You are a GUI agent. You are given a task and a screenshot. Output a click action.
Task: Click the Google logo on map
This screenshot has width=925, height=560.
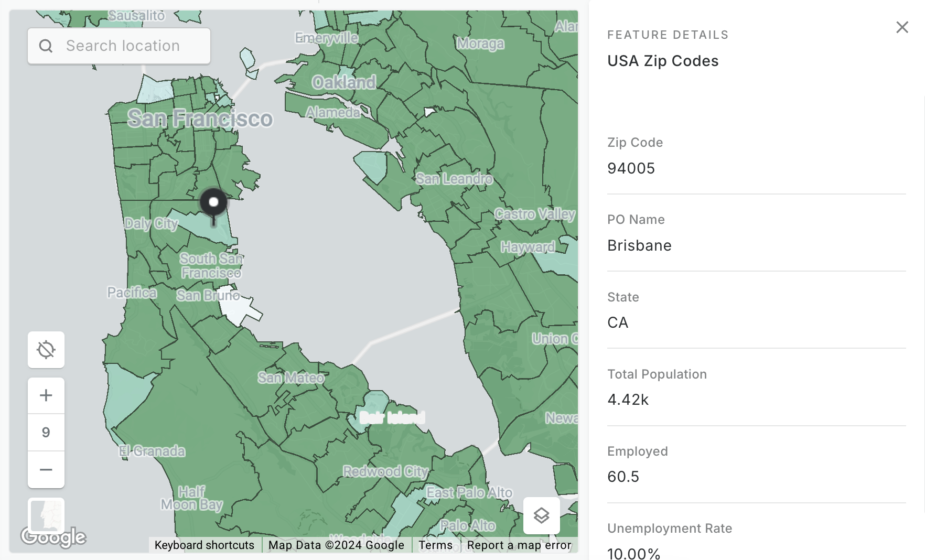pyautogui.click(x=53, y=537)
